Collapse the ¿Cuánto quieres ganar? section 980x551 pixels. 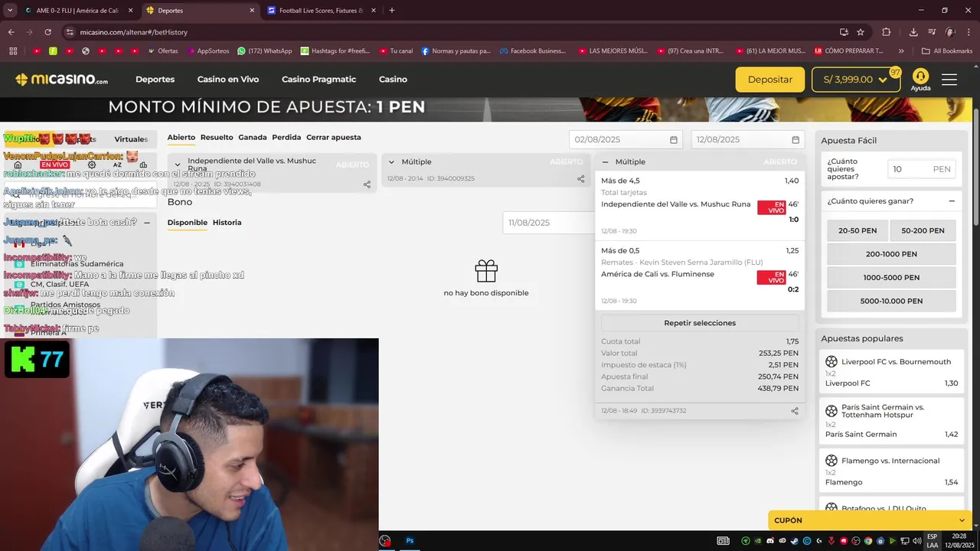tap(952, 201)
